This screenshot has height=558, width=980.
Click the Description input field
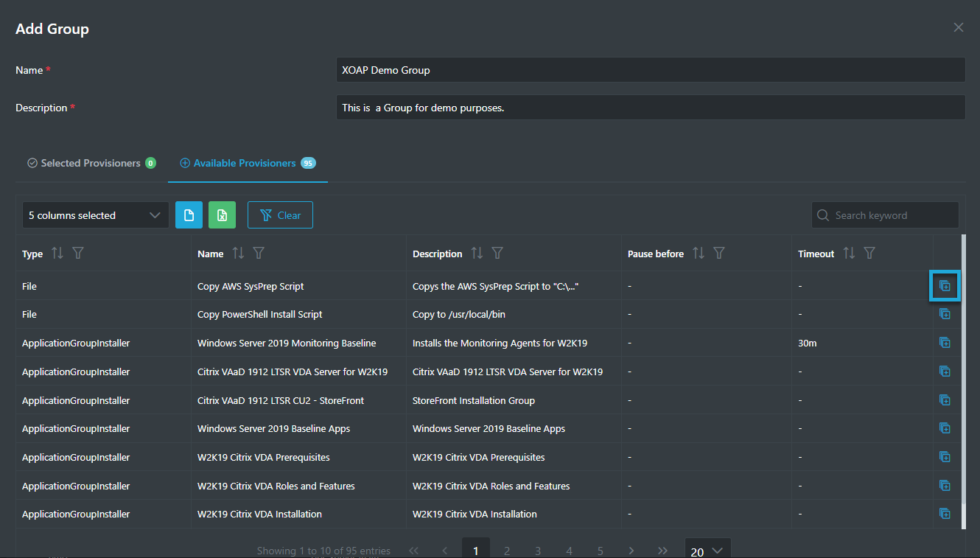[x=651, y=108]
